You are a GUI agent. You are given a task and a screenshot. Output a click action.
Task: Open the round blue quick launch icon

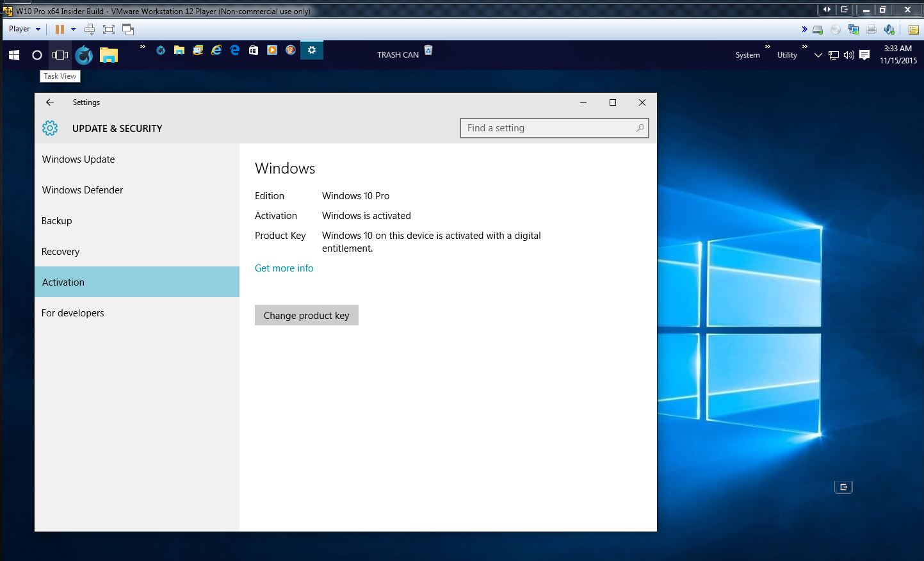coord(161,50)
